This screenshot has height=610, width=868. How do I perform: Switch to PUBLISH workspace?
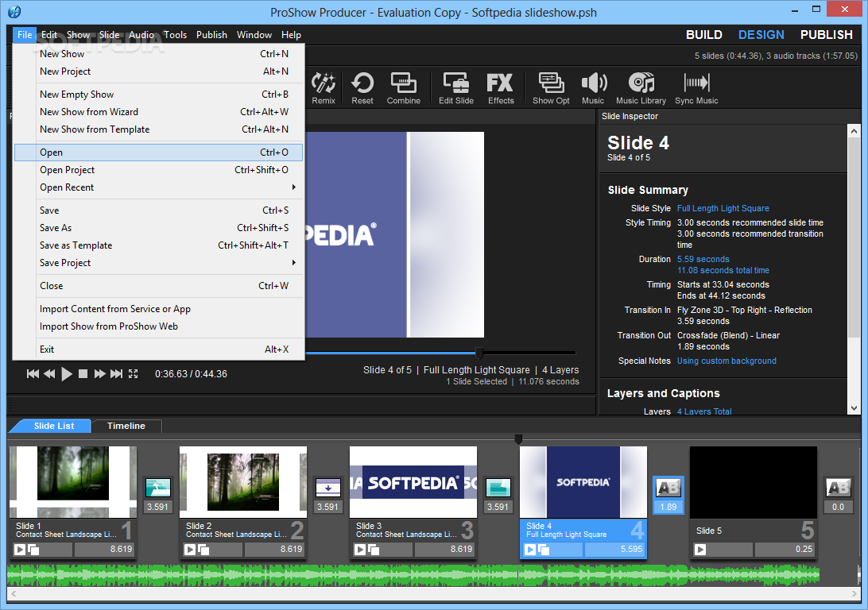(827, 35)
